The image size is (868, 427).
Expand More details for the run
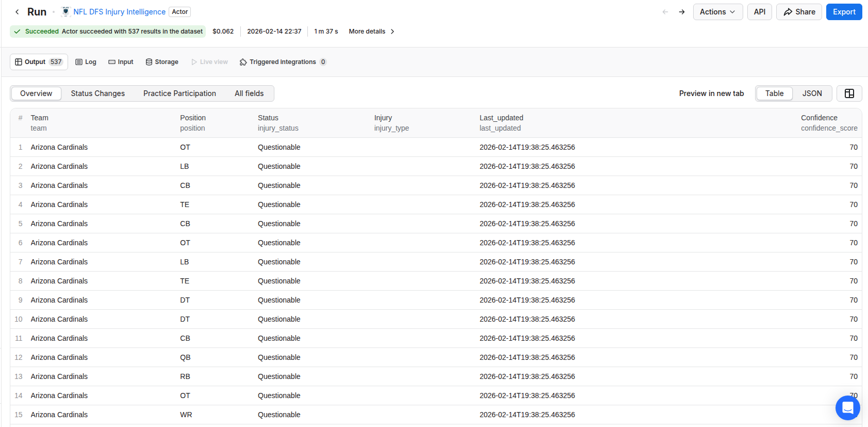tap(371, 31)
